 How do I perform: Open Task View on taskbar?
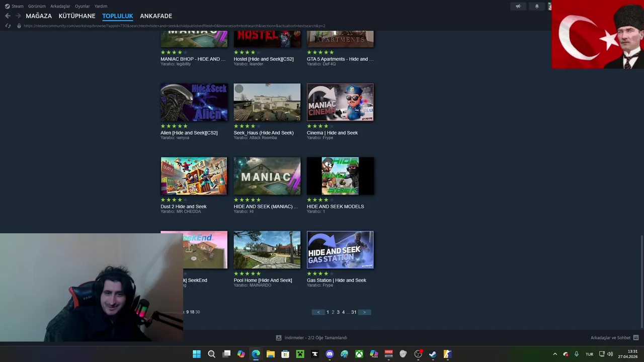[x=226, y=354]
